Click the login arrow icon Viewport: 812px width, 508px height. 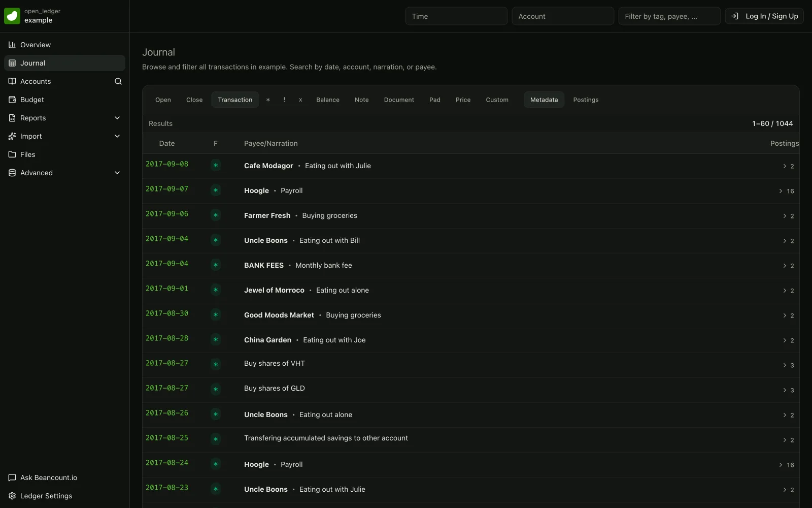(734, 16)
